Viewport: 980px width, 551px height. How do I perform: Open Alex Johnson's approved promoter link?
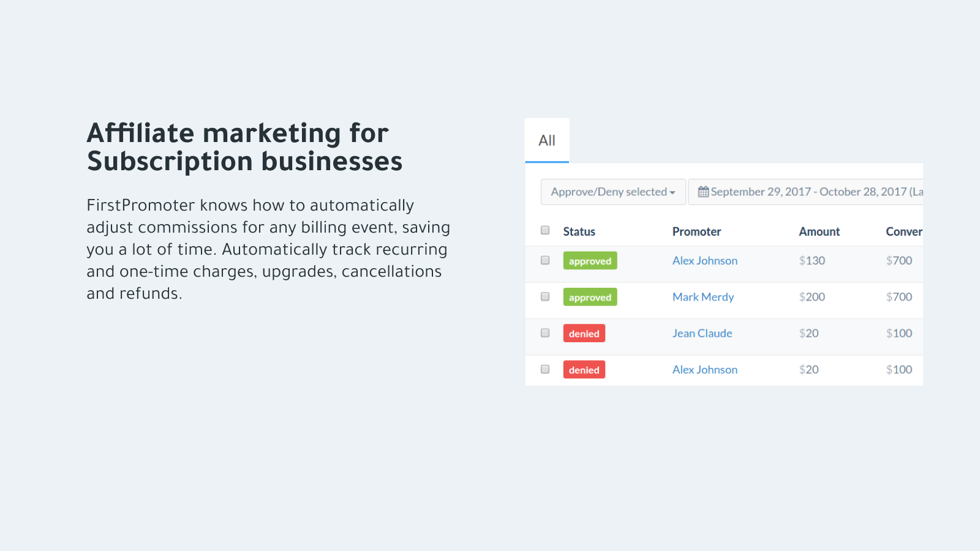coord(704,261)
